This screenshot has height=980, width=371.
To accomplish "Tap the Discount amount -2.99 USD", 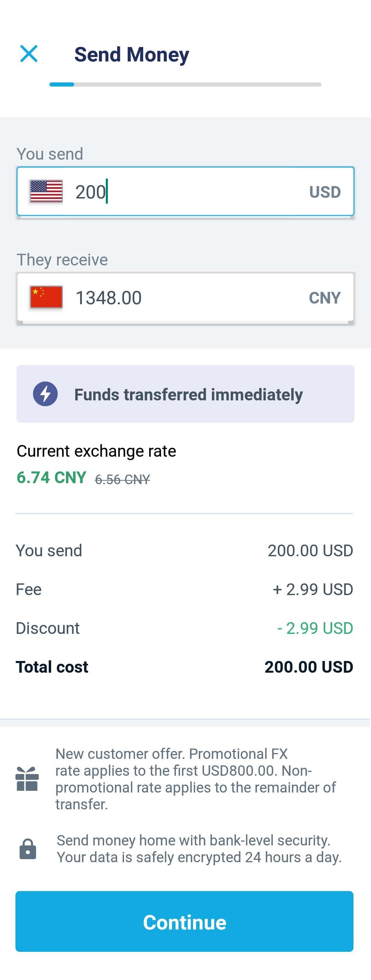I will pos(315,628).
